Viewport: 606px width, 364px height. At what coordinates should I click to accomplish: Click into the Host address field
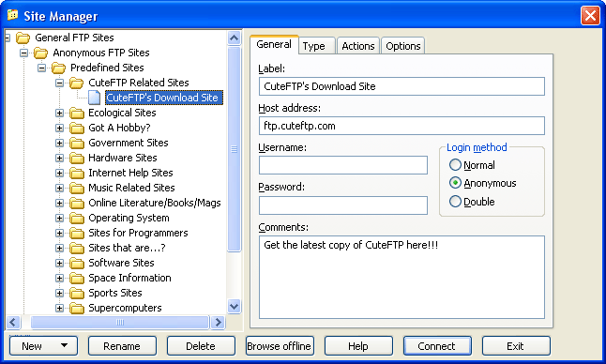point(401,126)
